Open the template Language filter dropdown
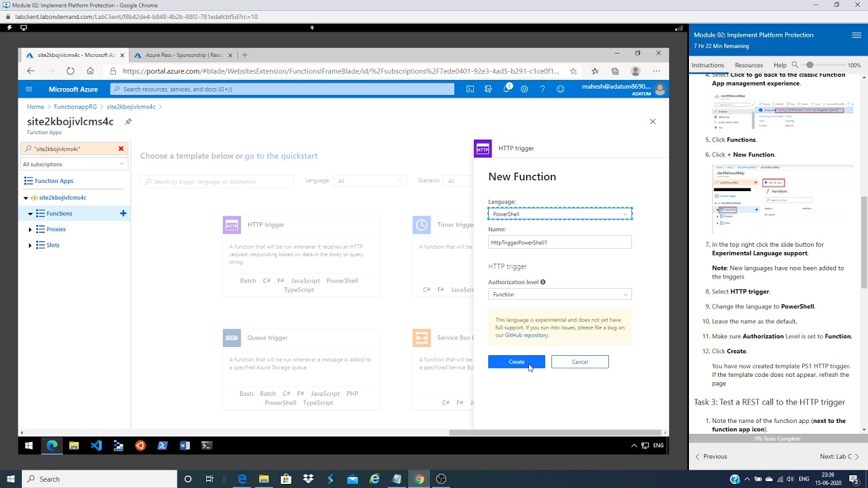 pos(370,181)
